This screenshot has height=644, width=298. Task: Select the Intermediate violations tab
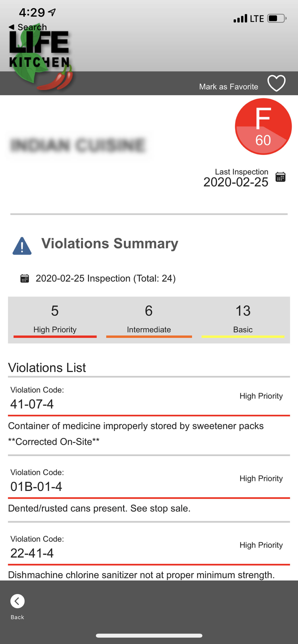click(x=149, y=320)
